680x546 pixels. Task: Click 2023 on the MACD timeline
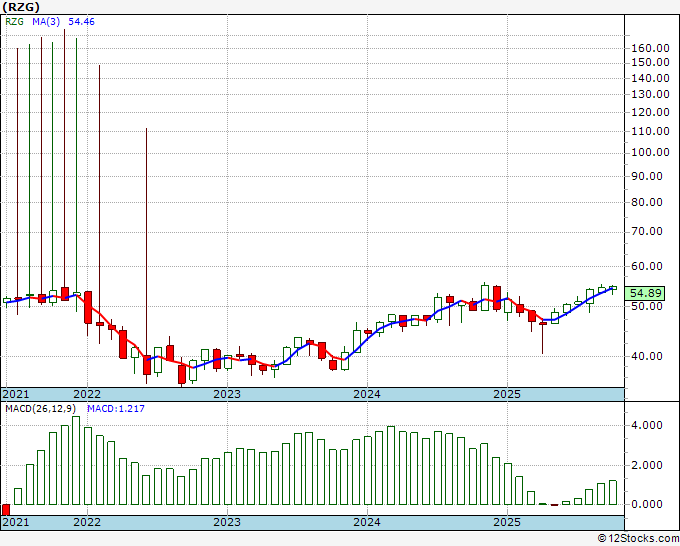pos(227,522)
